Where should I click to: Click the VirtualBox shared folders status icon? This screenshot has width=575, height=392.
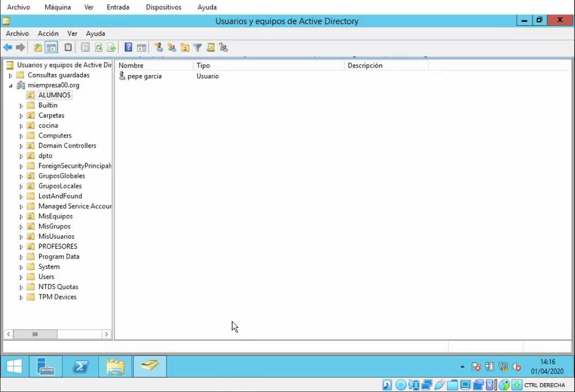tap(452, 385)
